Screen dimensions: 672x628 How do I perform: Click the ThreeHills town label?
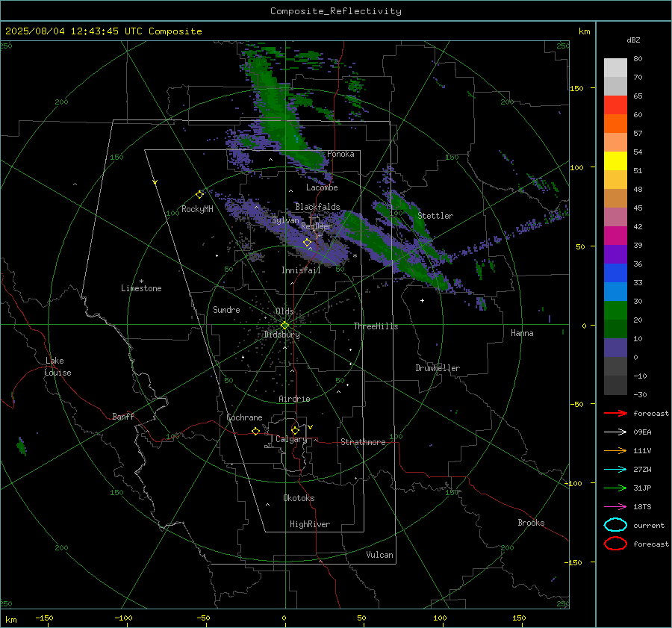coord(376,326)
